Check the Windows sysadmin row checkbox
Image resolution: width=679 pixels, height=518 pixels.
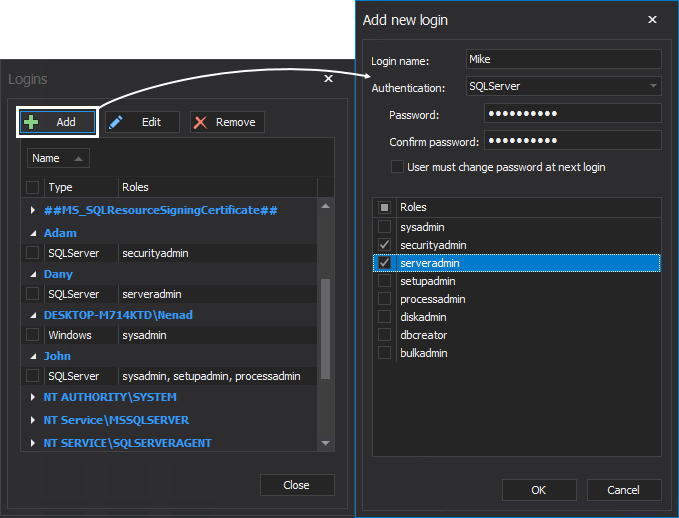click(x=32, y=335)
